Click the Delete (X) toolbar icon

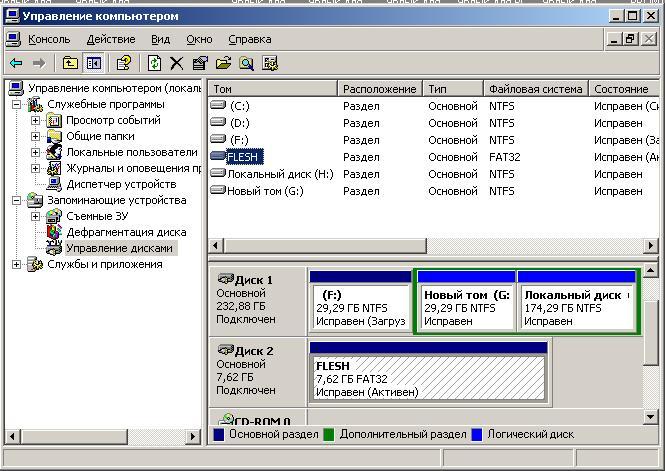[177, 63]
